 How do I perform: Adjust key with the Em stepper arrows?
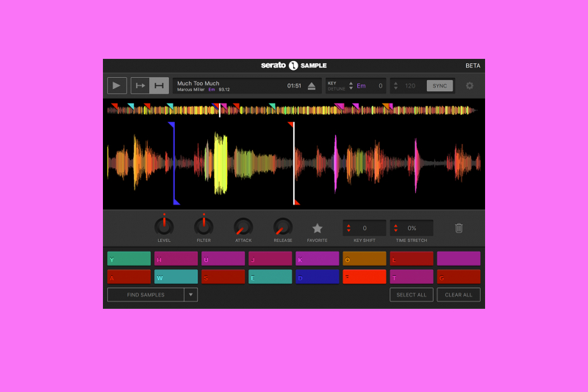click(x=351, y=85)
